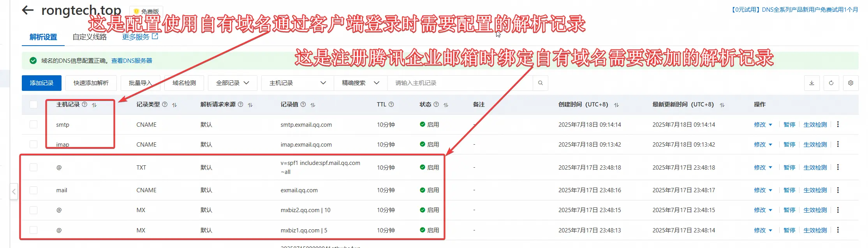Click the refresh records icon
868x248 pixels.
(x=831, y=83)
